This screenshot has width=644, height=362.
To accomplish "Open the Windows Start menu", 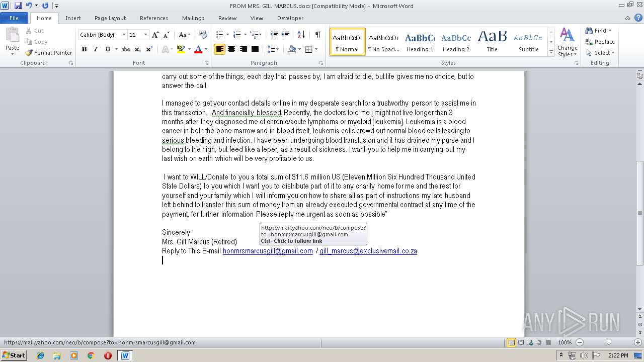I will pos(14,355).
